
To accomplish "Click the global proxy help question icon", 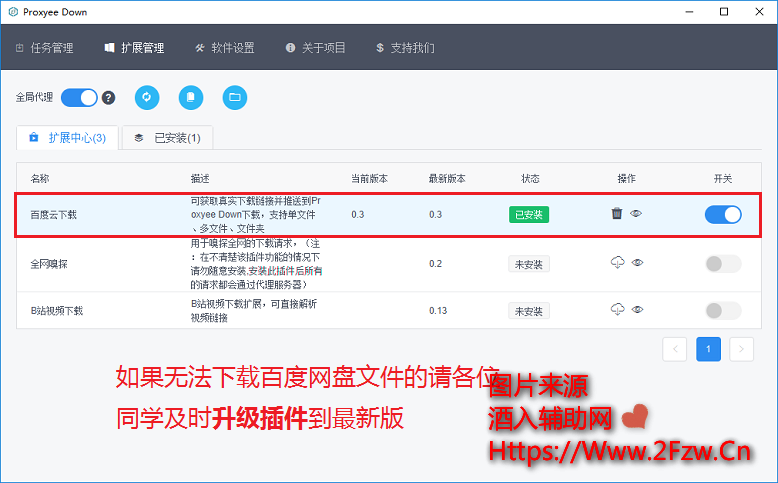I will (x=109, y=98).
